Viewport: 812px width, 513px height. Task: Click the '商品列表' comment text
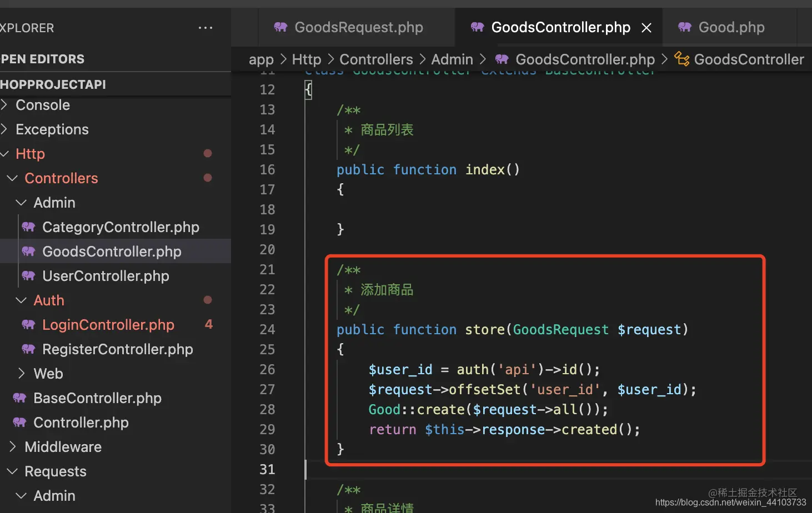[x=387, y=130]
